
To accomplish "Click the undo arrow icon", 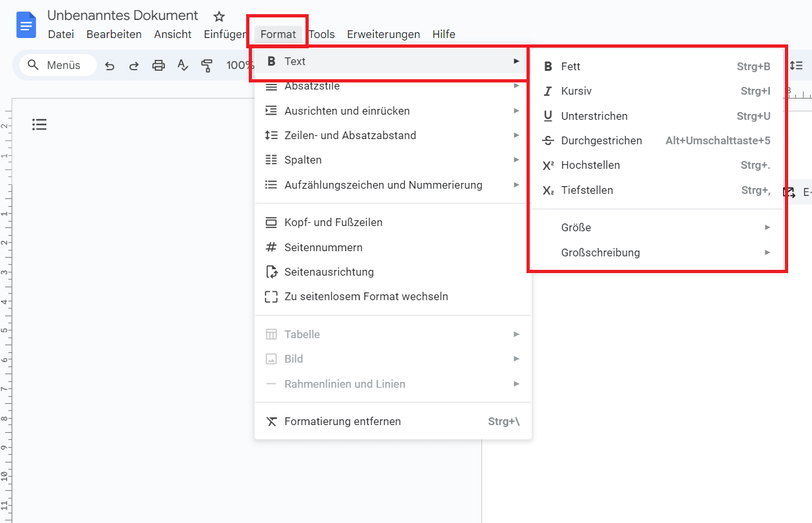I will [x=110, y=65].
